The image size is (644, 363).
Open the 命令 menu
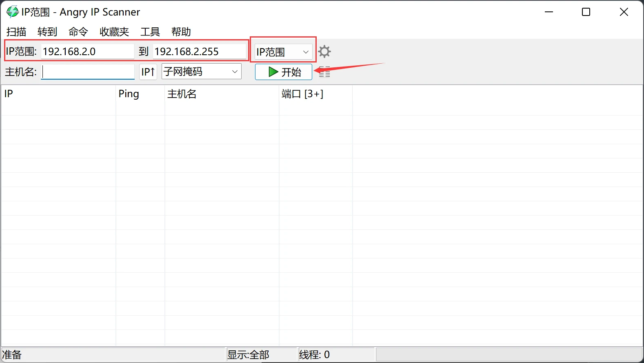click(78, 31)
